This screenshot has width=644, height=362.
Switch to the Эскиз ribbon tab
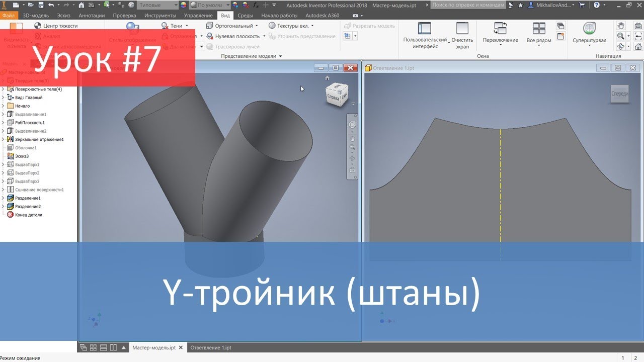tap(65, 16)
